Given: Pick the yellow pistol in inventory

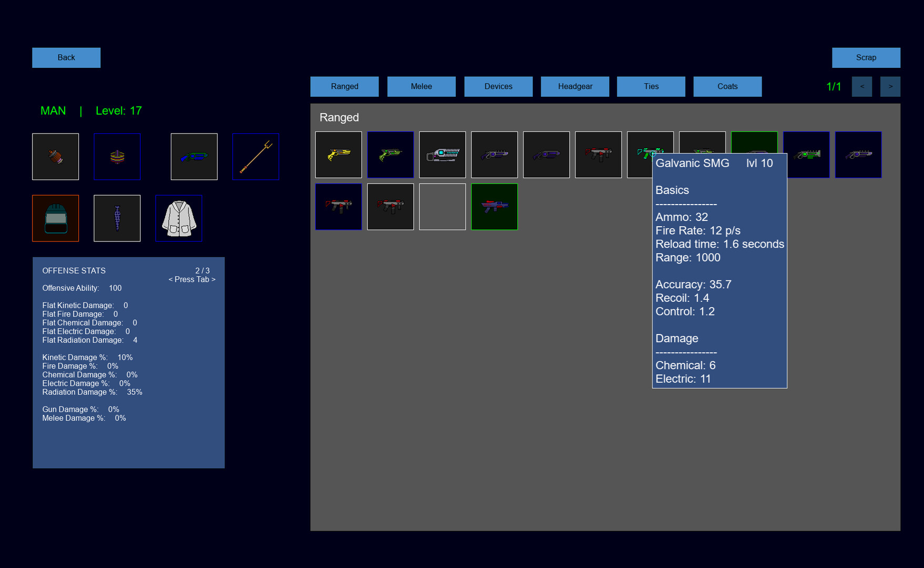Looking at the screenshot, I should (x=338, y=155).
